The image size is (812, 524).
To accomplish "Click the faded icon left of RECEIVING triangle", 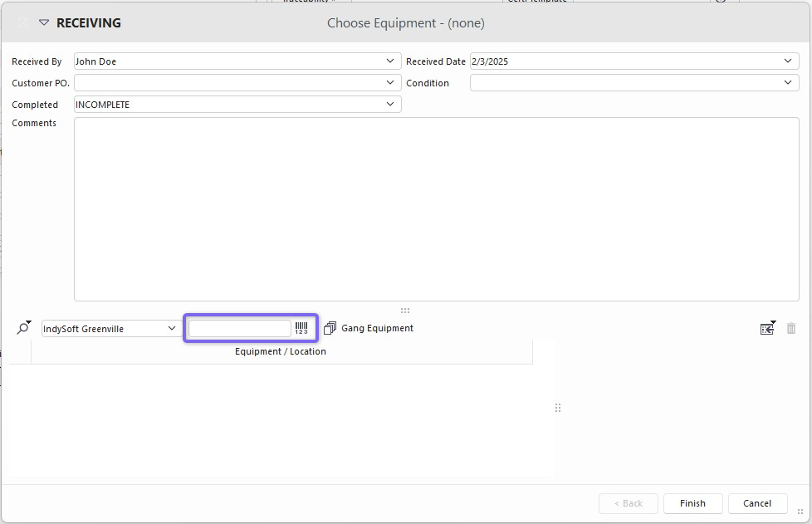I will [x=23, y=23].
